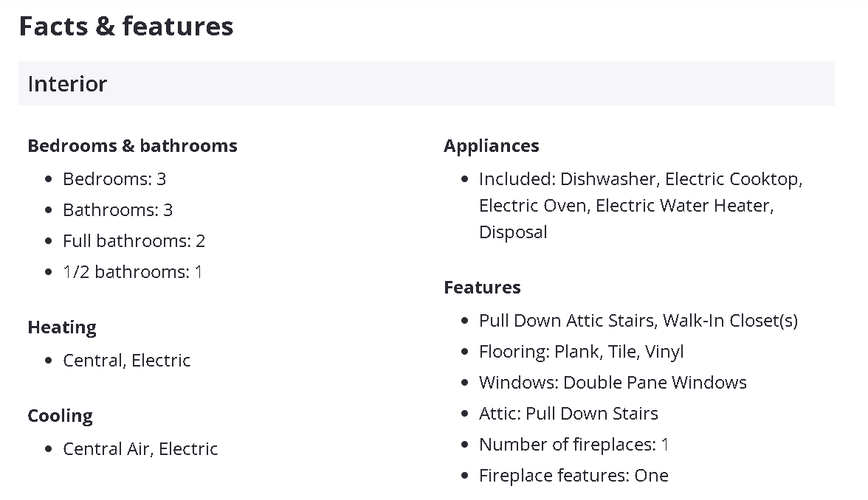
Task: Click the Number of fireplaces: 1 entry
Action: (x=573, y=444)
